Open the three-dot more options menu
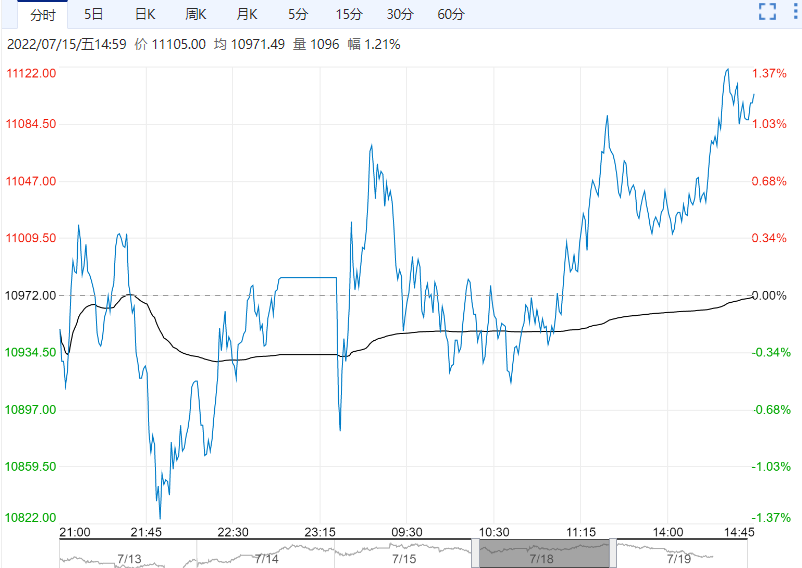802x568 pixels. point(794,12)
